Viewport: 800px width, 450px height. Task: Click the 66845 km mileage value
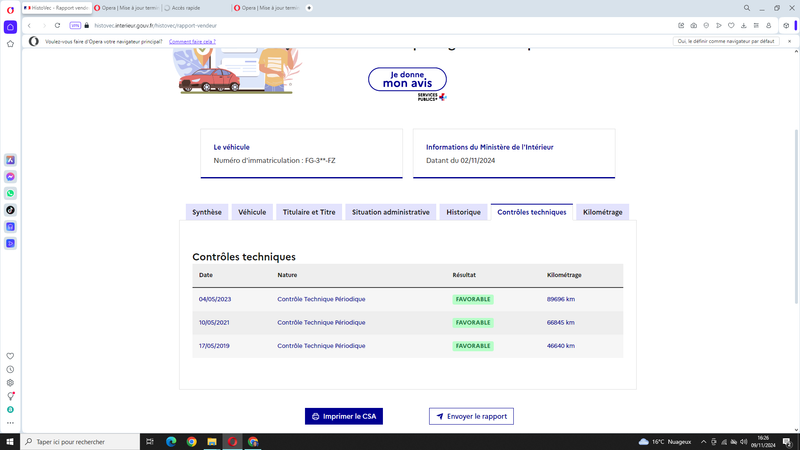(x=561, y=323)
